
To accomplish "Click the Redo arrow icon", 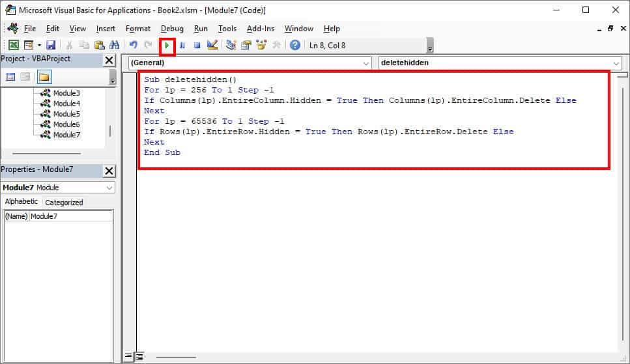I will click(x=148, y=46).
